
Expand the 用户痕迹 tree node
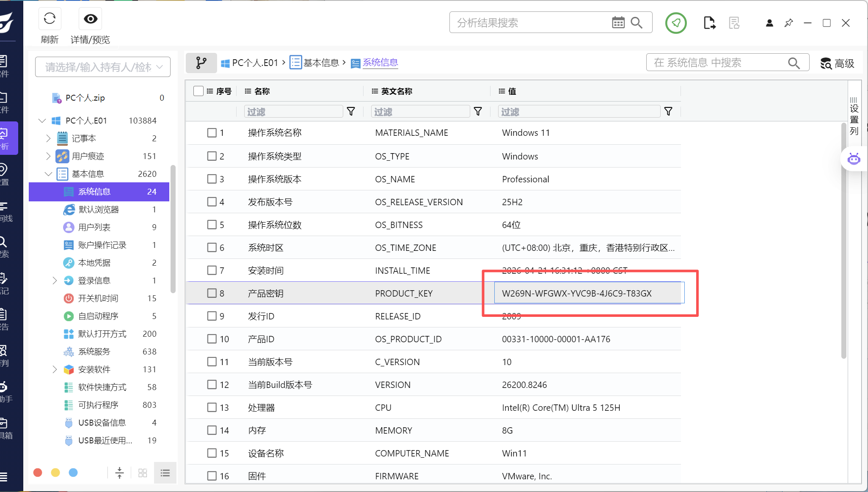[x=48, y=156]
